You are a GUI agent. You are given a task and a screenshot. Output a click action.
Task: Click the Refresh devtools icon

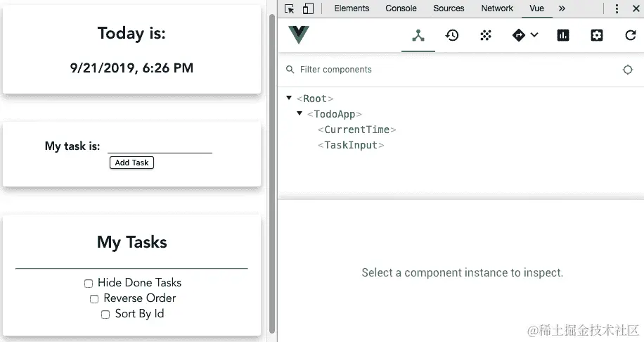coord(631,35)
